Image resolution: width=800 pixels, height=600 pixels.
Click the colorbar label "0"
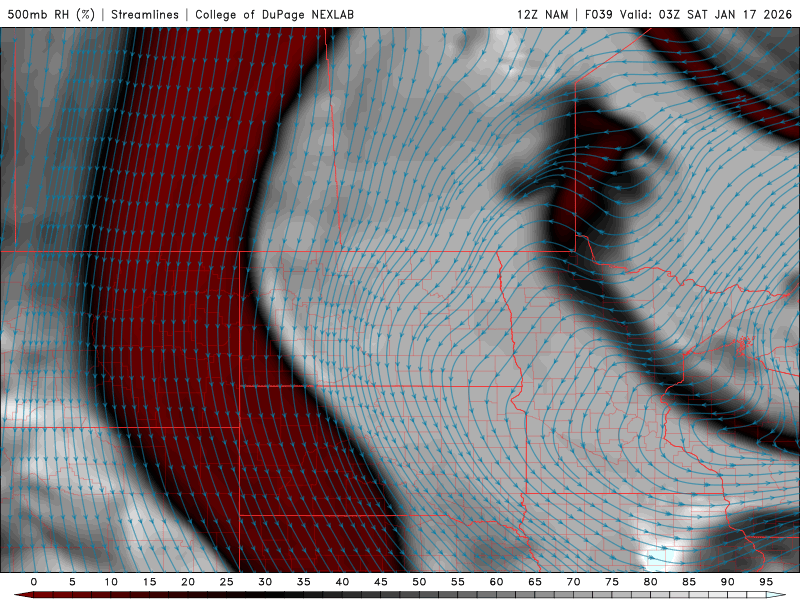click(34, 582)
